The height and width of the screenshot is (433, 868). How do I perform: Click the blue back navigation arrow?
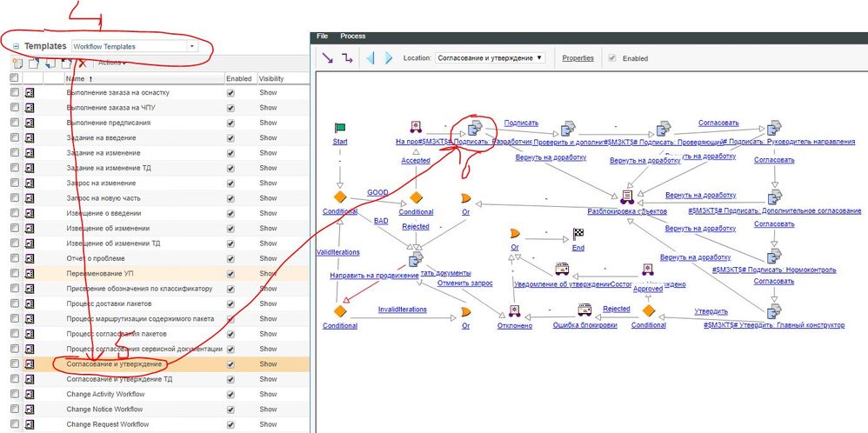[371, 57]
